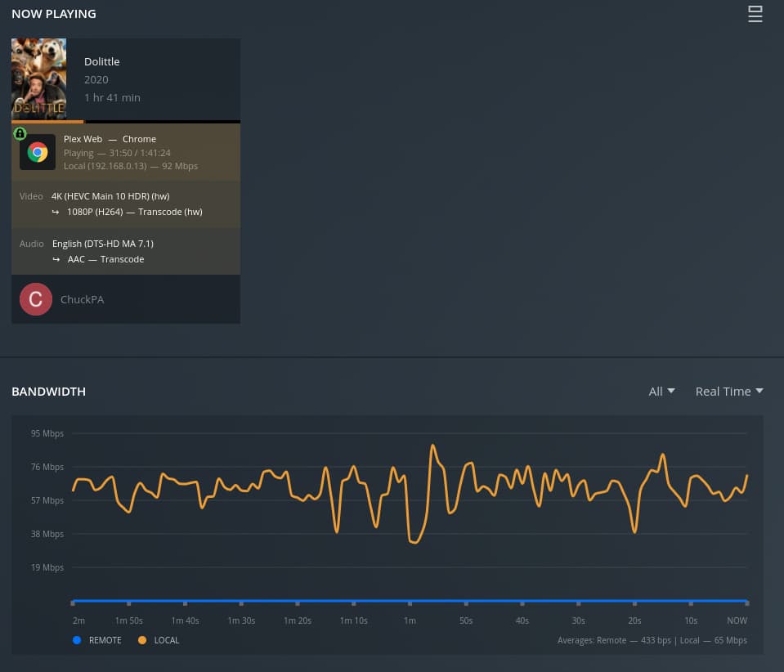Click the Audio label in stream details

[32, 244]
